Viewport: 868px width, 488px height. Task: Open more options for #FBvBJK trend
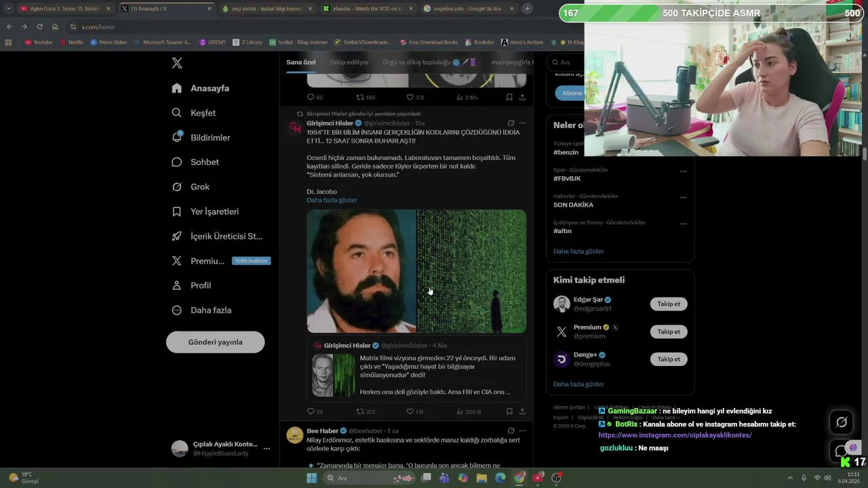click(684, 171)
